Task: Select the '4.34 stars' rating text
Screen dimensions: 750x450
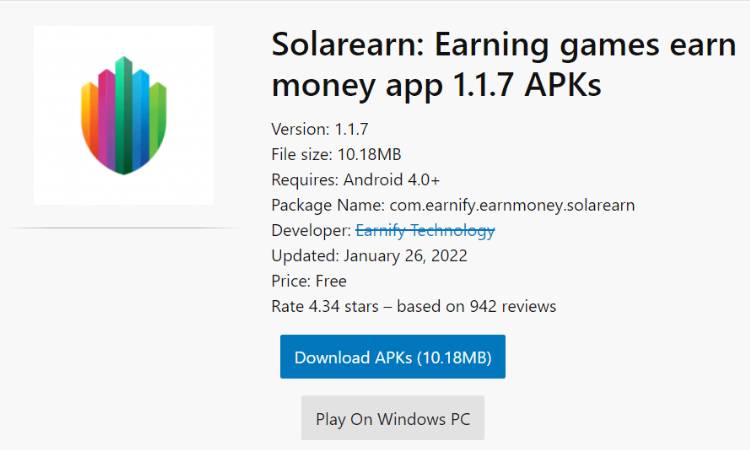Action: 343,307
